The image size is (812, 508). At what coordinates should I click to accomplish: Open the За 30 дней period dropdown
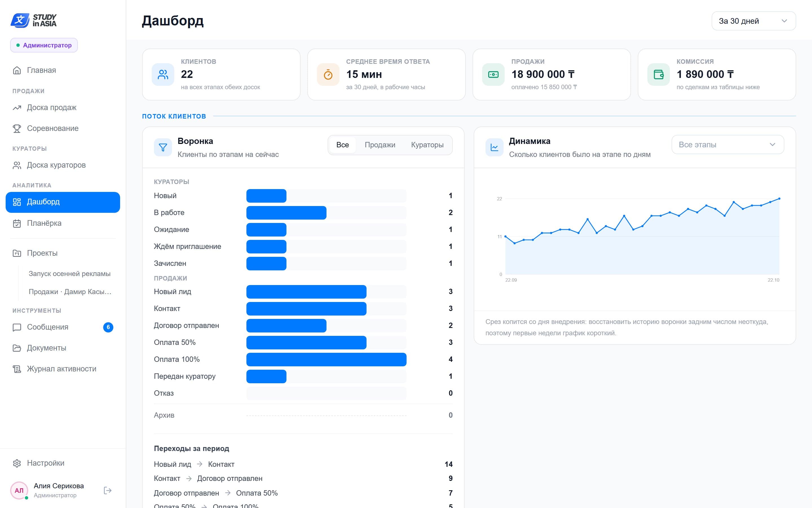pyautogui.click(x=754, y=21)
